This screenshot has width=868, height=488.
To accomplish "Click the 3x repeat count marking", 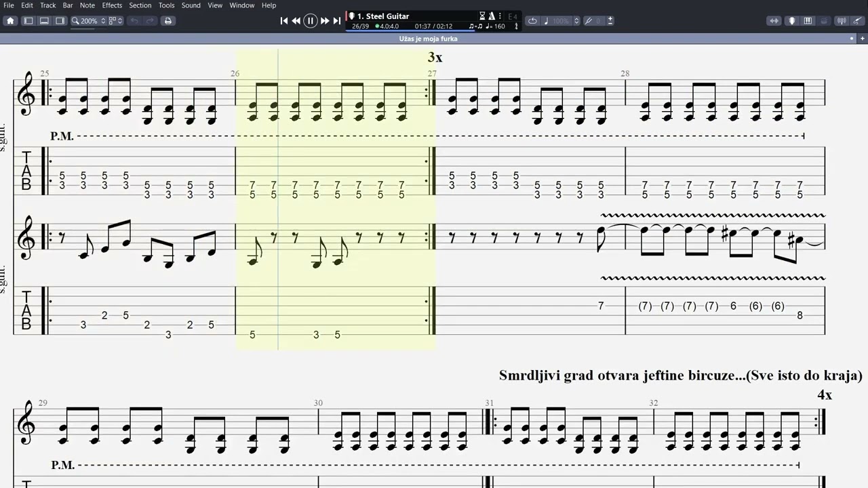I will point(435,58).
